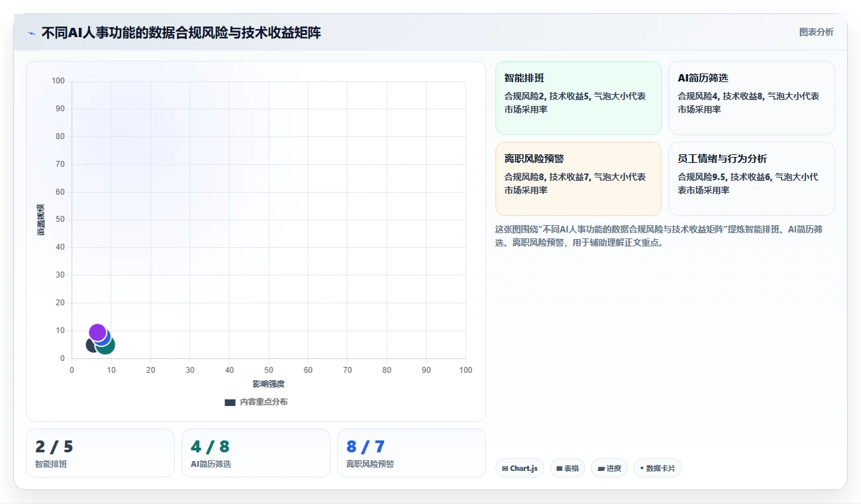This screenshot has height=504, width=861.
Task: Click the dark navy bubble in the chart
Action: point(91,345)
